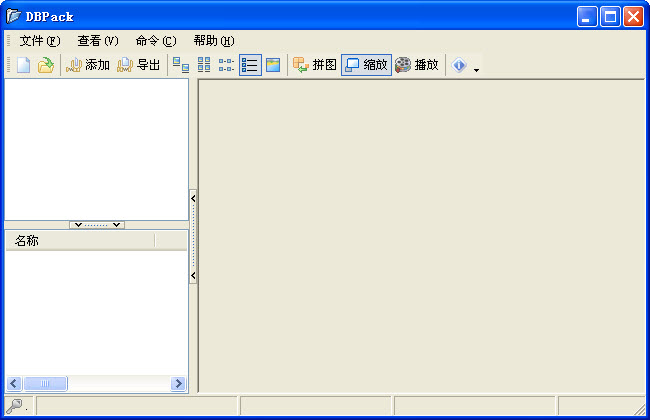This screenshot has width=650, height=420.
Task: Select the small icons view mode
Action: tap(227, 65)
